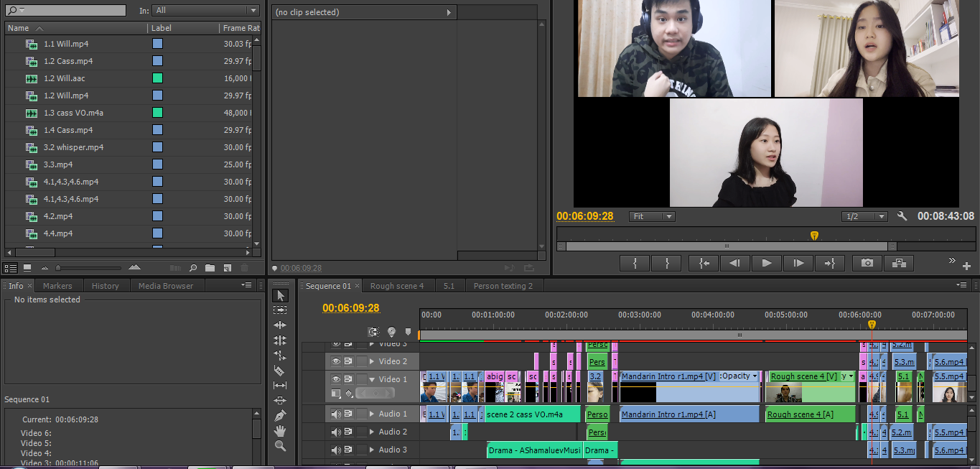
Task: Toggle Snap in the timeline header
Action: tap(373, 332)
